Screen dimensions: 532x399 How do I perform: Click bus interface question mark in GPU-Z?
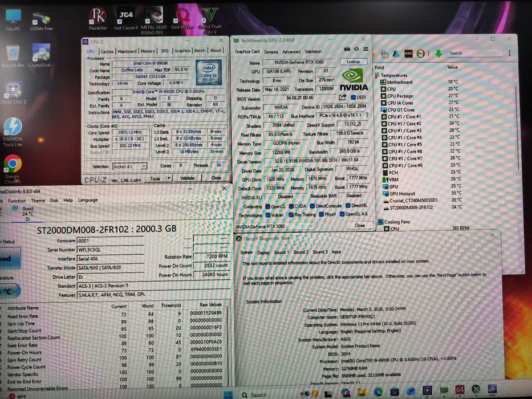367,115
